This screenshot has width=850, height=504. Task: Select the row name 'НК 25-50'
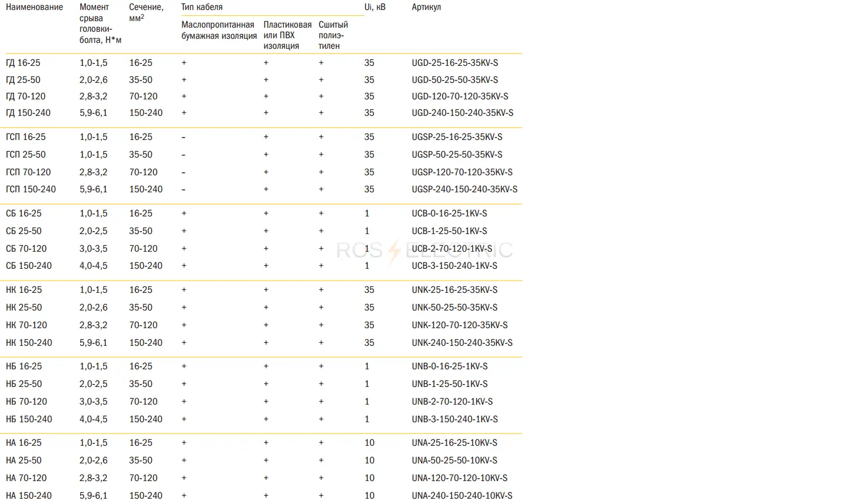(24, 308)
